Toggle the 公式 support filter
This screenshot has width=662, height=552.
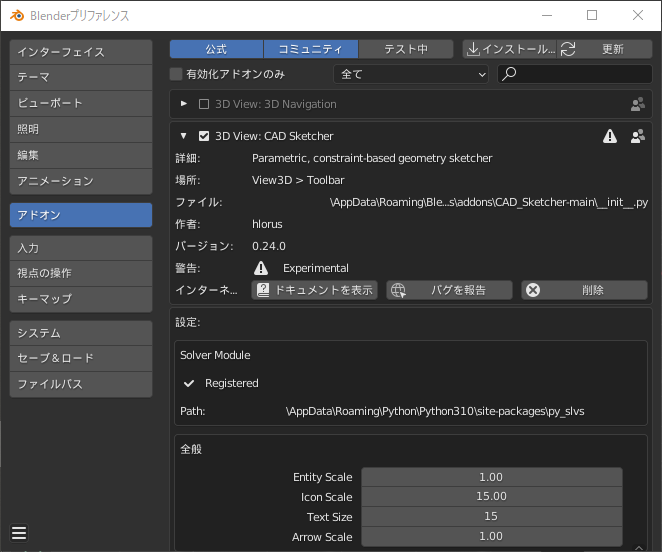tap(216, 49)
